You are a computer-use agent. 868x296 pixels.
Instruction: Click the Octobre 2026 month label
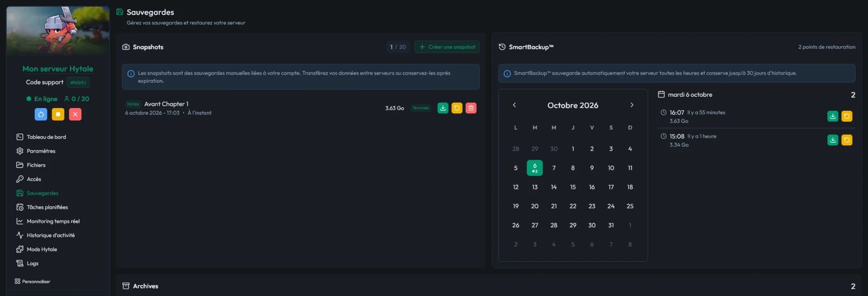[573, 105]
